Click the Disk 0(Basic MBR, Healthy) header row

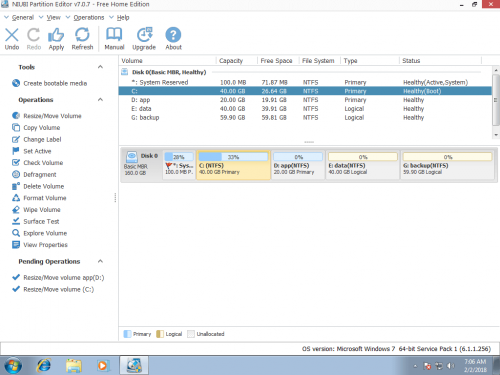coord(305,72)
